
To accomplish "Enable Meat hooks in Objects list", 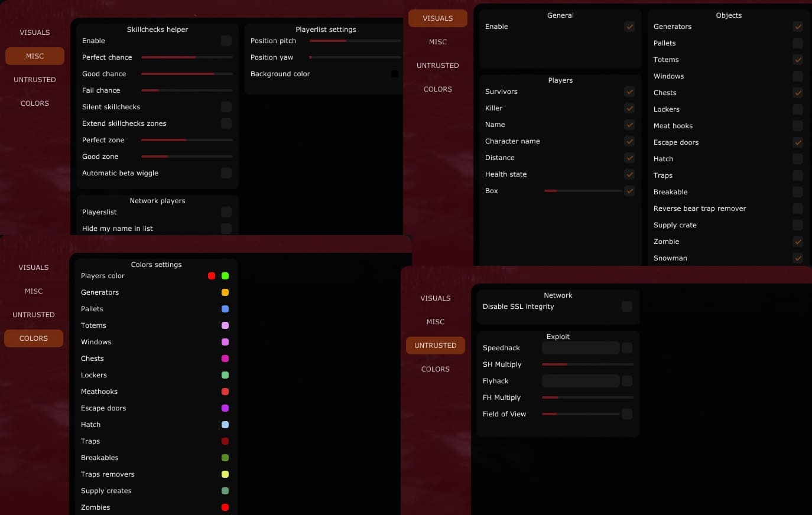I will [798, 126].
